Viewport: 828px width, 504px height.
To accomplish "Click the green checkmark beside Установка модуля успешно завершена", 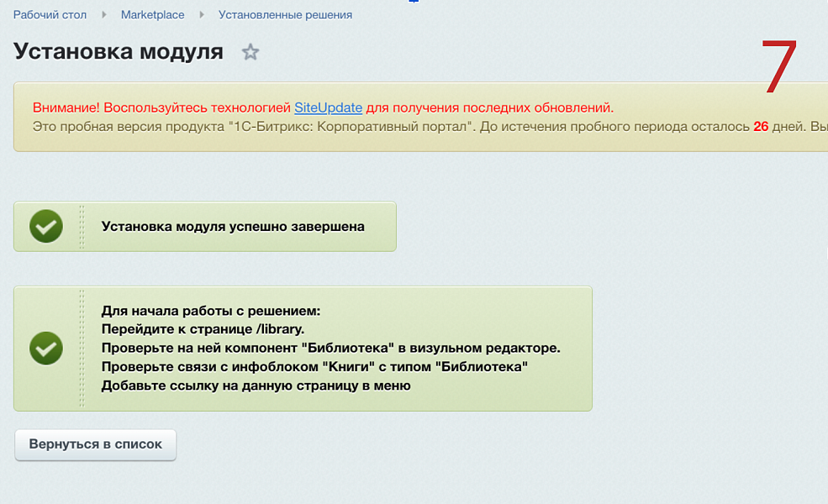I will click(46, 227).
